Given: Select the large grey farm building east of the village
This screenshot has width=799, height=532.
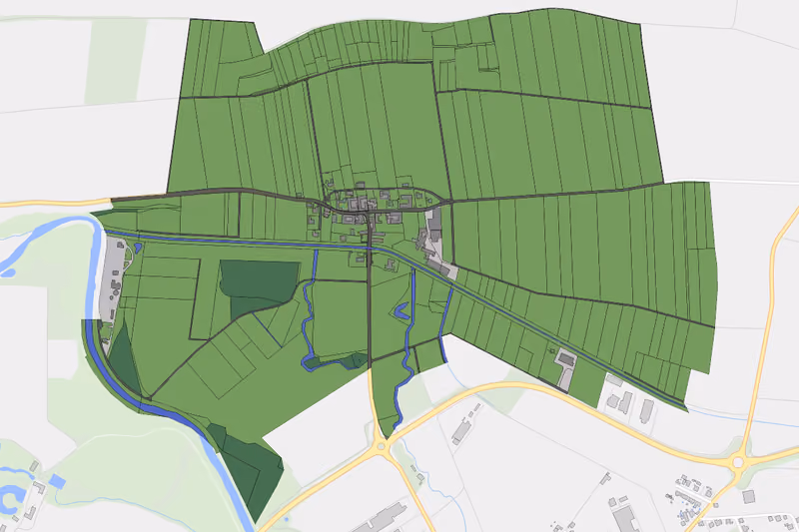Looking at the screenshot, I should point(434,225).
